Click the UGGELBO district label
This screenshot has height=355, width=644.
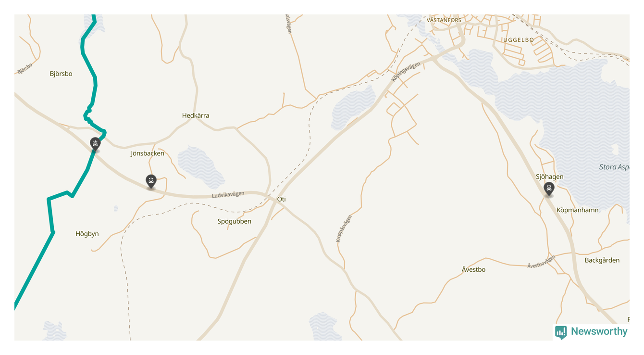pyautogui.click(x=519, y=40)
